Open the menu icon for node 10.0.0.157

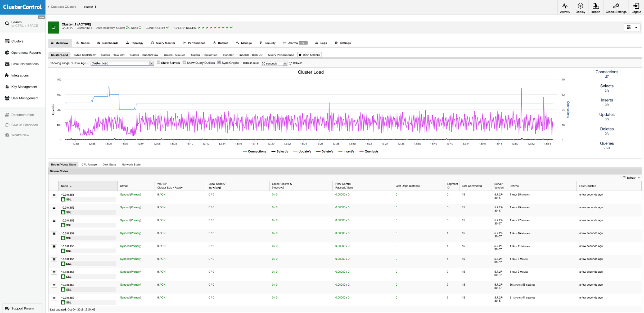(54, 272)
